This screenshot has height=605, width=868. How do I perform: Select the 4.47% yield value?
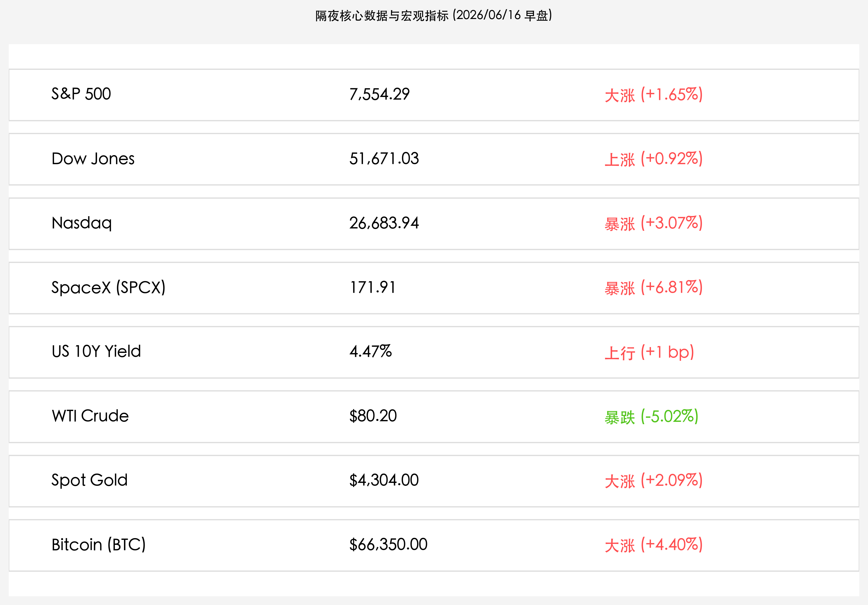[371, 351]
